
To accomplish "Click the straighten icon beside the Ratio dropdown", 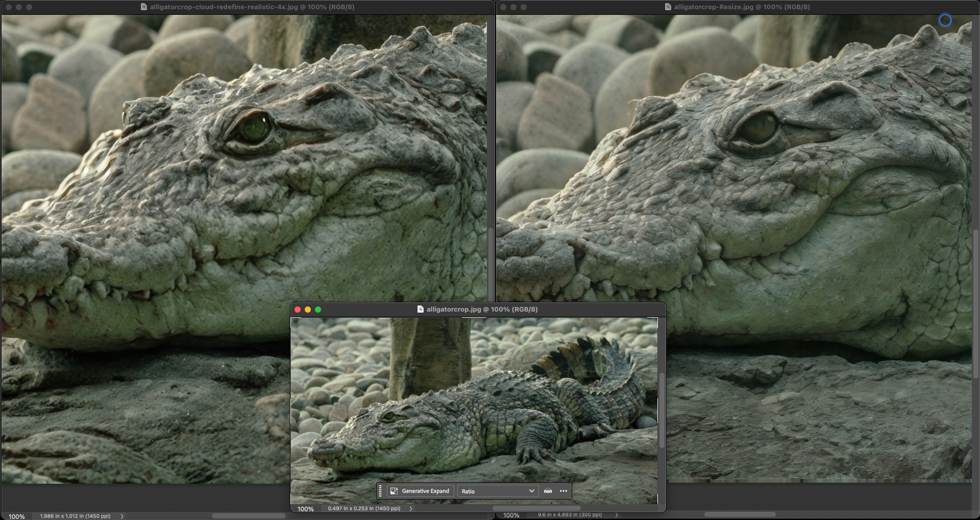I will pyautogui.click(x=548, y=491).
